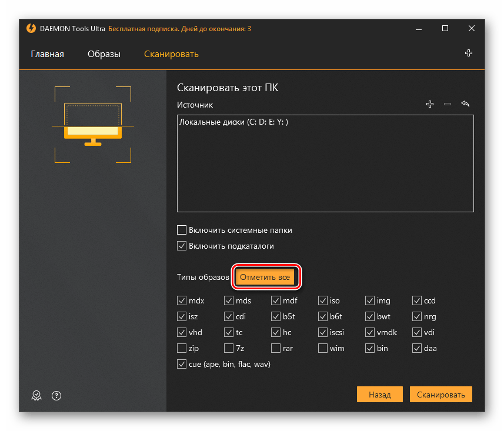
Task: Click the add source plus icon
Action: click(430, 104)
